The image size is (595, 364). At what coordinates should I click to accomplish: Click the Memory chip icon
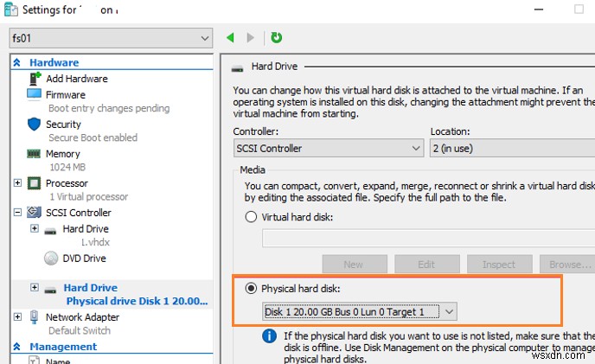(34, 154)
